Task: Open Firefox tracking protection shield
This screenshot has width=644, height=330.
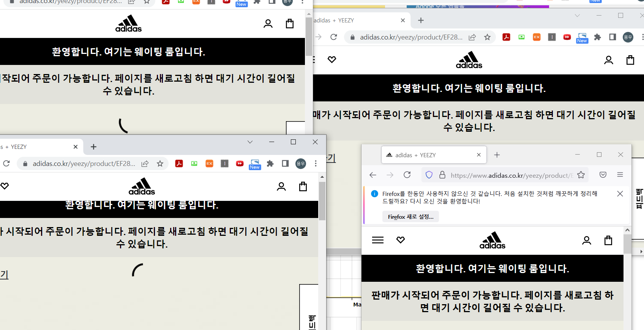Action: click(429, 175)
